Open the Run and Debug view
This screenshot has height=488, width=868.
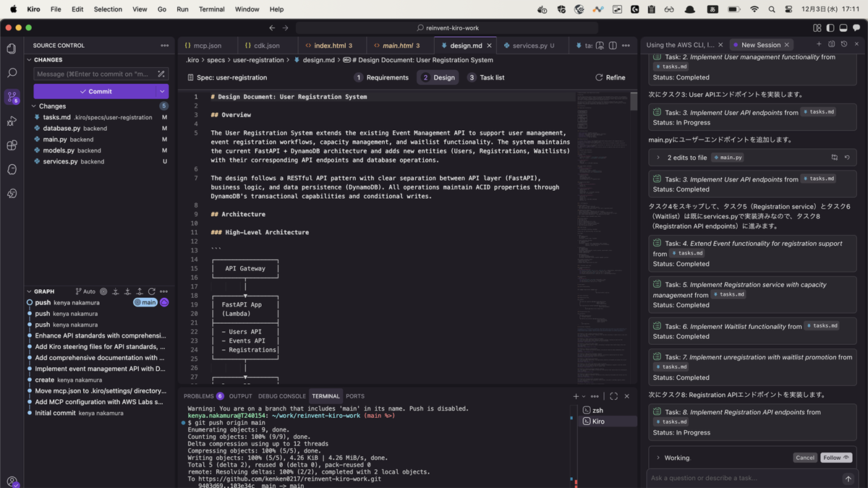12,121
